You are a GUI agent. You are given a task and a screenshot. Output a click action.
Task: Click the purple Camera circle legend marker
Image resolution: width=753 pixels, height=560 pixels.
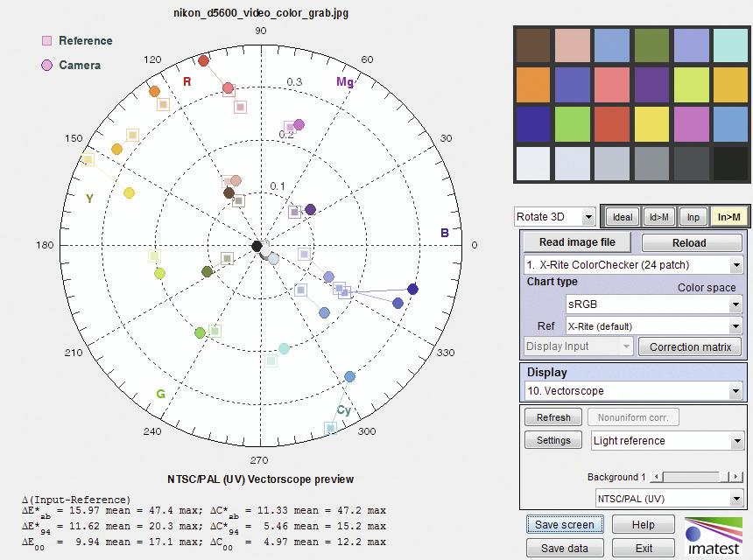coord(47,65)
